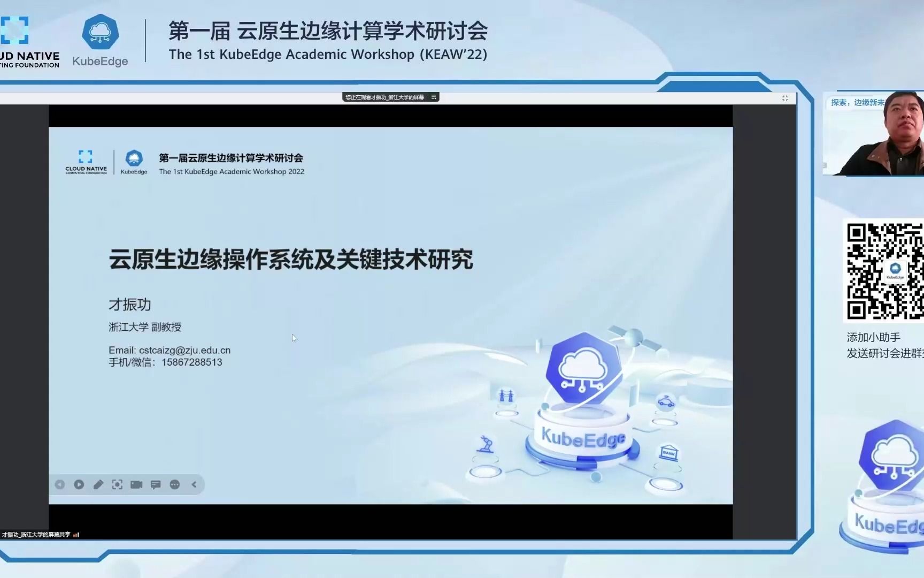The image size is (924, 578).
Task: Click the CNCF logo inside the slide
Action: (x=86, y=162)
